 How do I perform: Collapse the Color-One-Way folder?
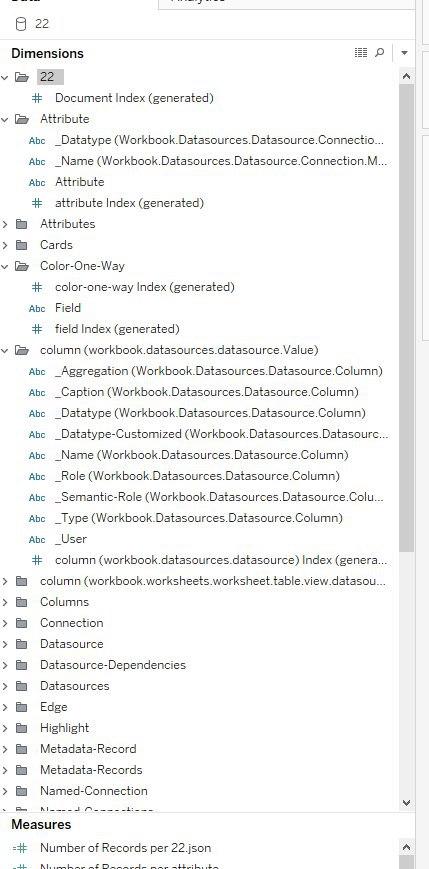[4, 267]
